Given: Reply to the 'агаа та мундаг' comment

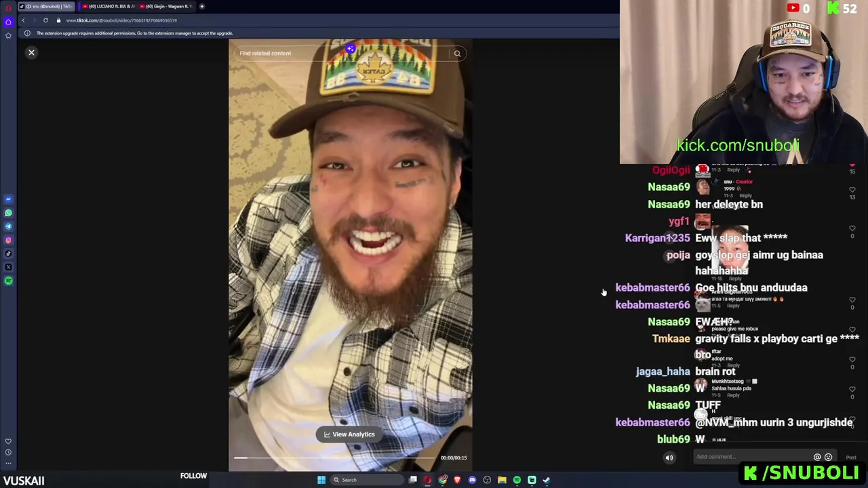Looking at the screenshot, I should [733, 306].
